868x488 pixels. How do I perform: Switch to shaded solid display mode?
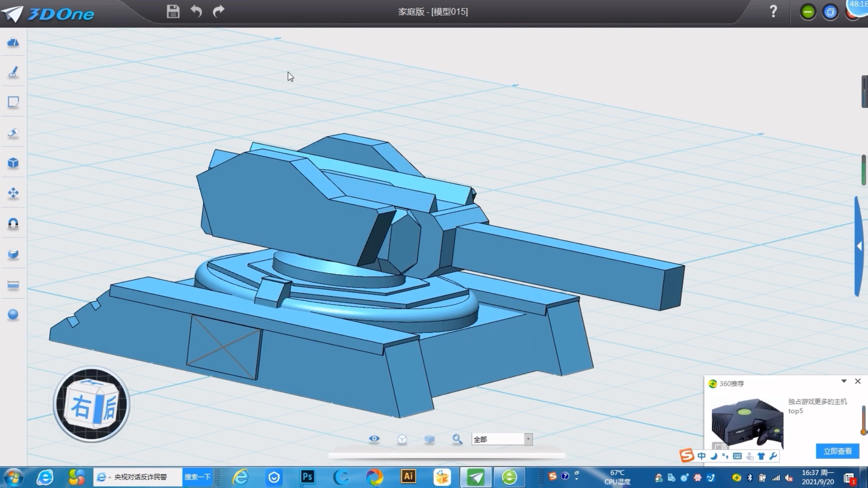[x=429, y=439]
